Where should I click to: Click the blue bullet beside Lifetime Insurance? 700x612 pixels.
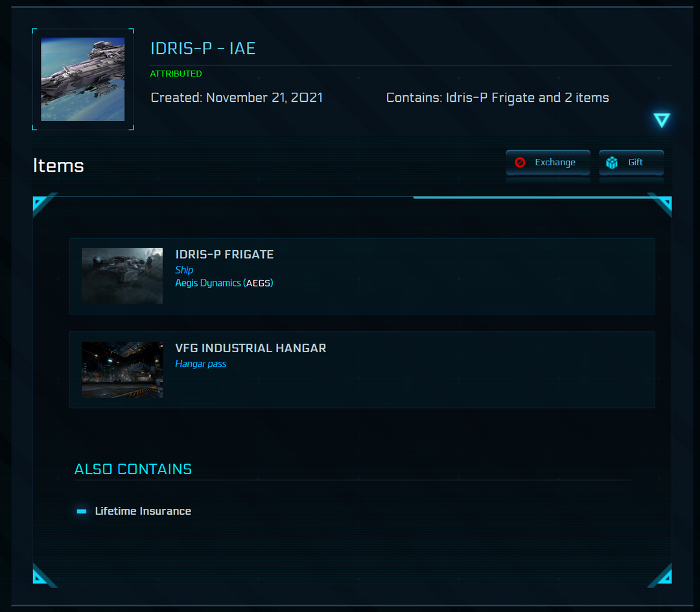pyautogui.click(x=82, y=512)
